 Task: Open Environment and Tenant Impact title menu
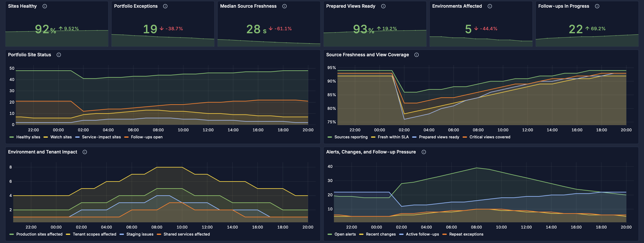pos(43,152)
